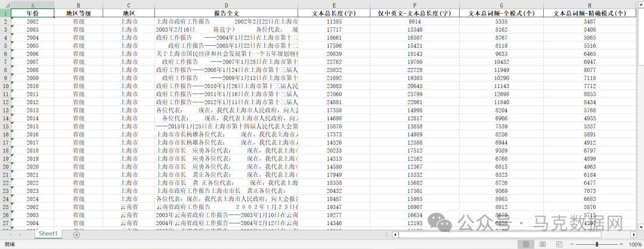Select report text cell starting 2003年云南省政府工作报告

(x=227, y=215)
